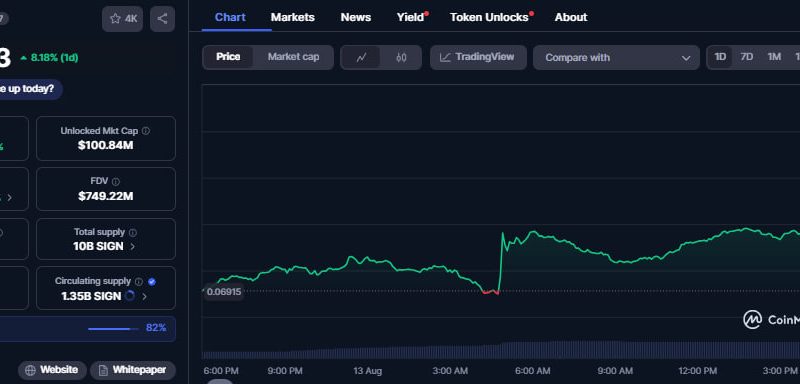Click the 'up today?' question pill
Screen dimensions: 800x384
[31, 89]
